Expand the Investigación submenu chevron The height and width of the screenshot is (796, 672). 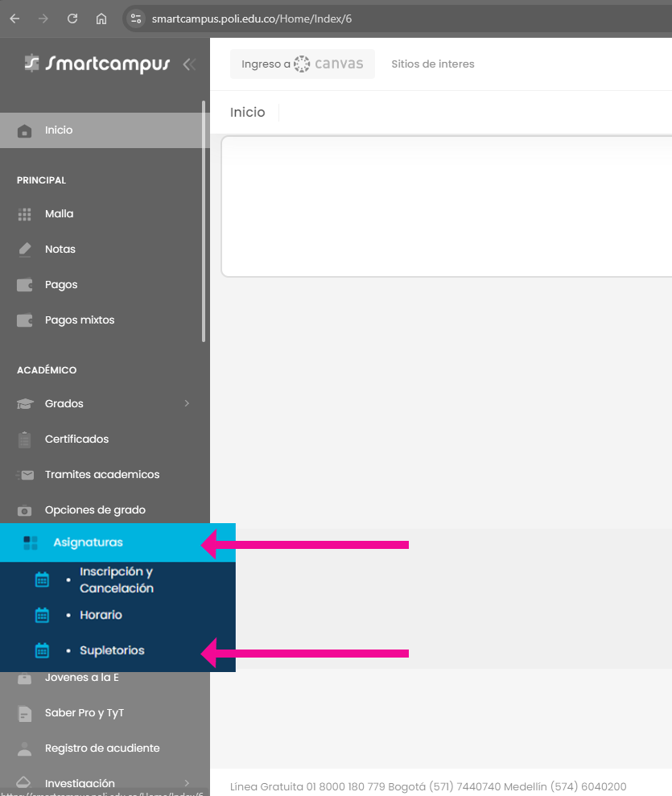click(187, 783)
